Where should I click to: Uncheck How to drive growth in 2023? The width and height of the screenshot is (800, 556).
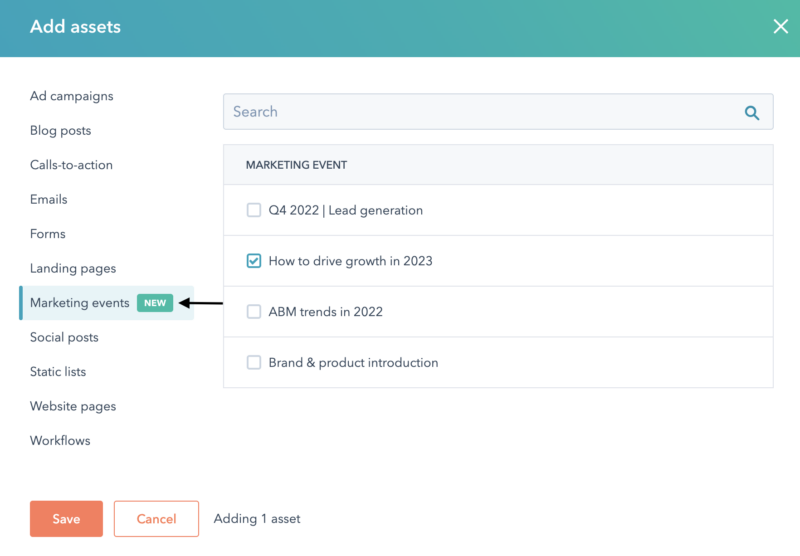coord(254,261)
